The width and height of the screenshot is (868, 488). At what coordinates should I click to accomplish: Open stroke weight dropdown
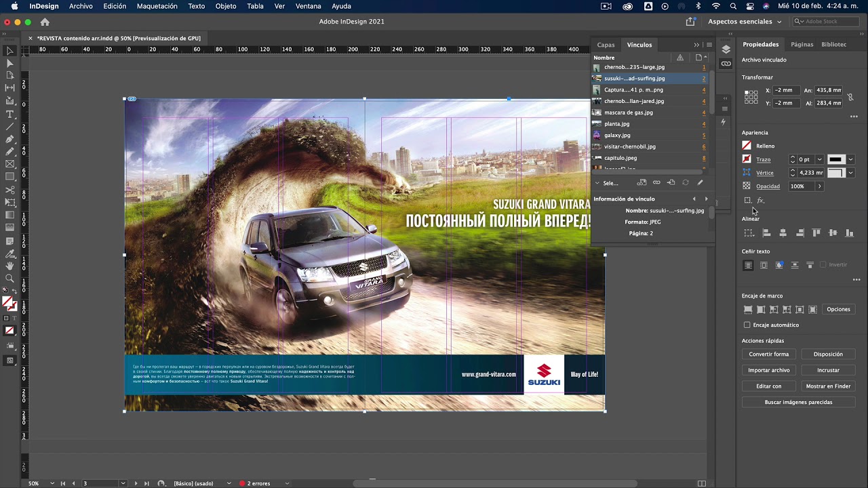click(819, 159)
